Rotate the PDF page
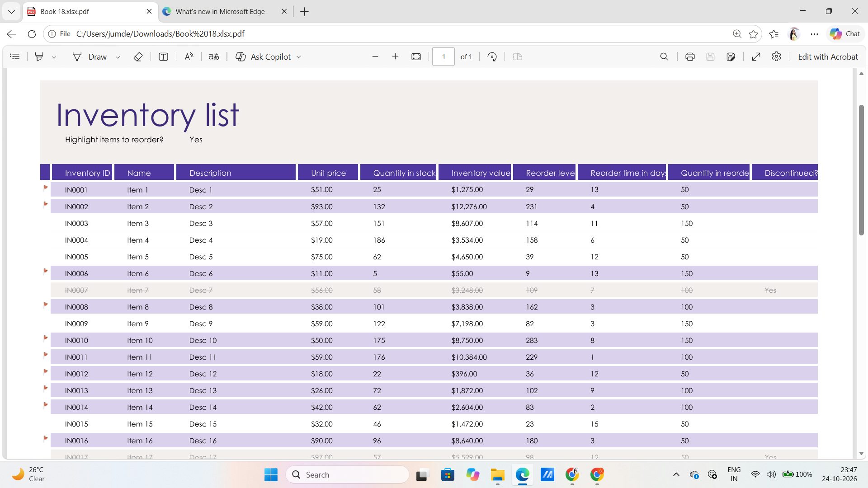 (492, 56)
